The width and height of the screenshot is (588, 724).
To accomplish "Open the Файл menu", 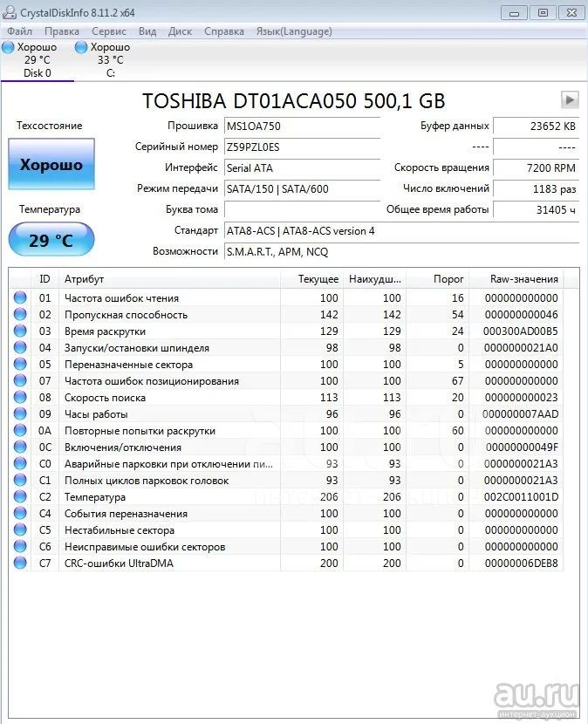I will coord(19,31).
